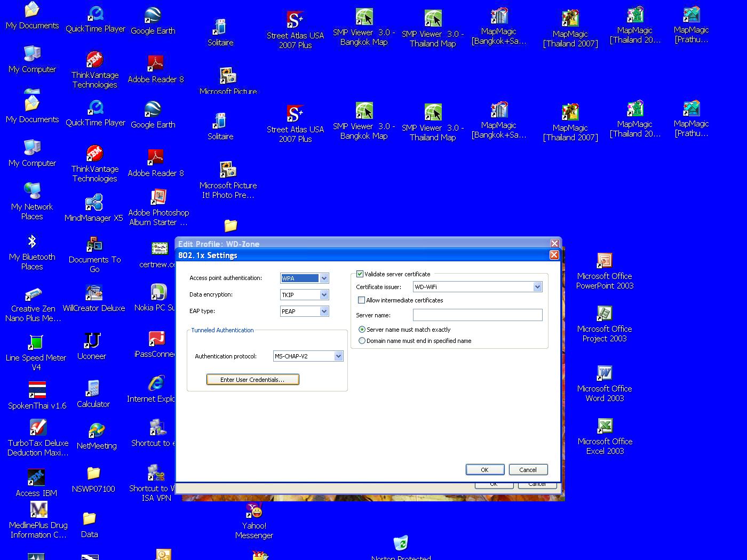This screenshot has height=560, width=747.
Task: Confirm 802.1x Settings with OK
Action: 484,470
